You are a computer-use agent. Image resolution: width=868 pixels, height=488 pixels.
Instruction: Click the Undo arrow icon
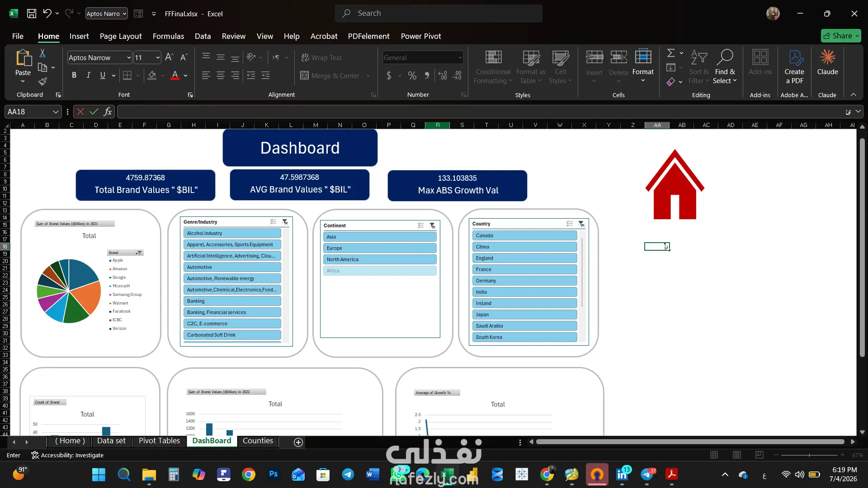click(47, 14)
